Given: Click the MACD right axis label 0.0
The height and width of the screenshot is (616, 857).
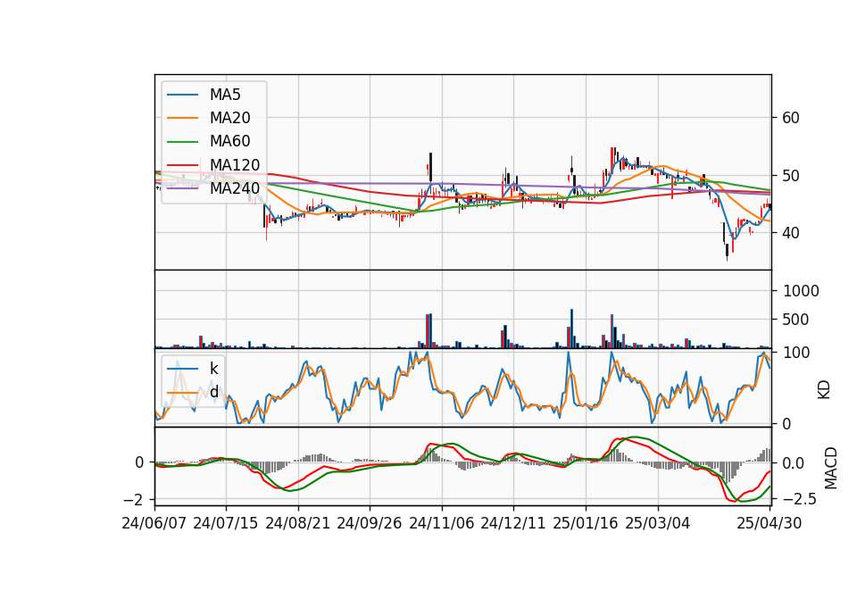Looking at the screenshot, I should tap(794, 463).
